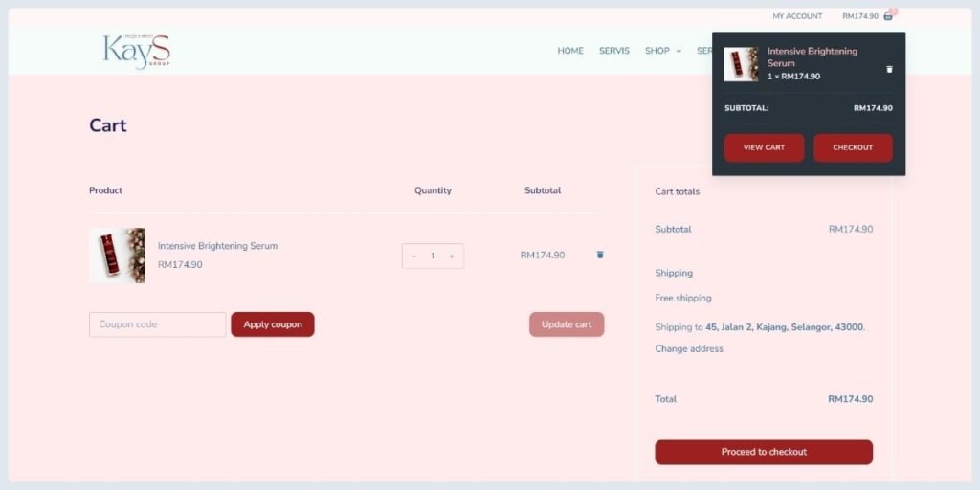Open the SERVIS menu item

(x=614, y=51)
